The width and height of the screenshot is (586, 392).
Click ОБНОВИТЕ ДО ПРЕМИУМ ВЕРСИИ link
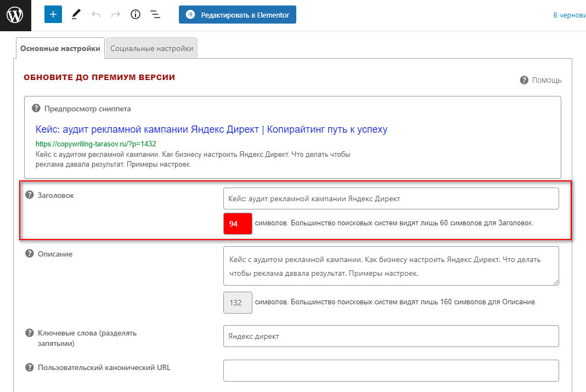[x=99, y=77]
